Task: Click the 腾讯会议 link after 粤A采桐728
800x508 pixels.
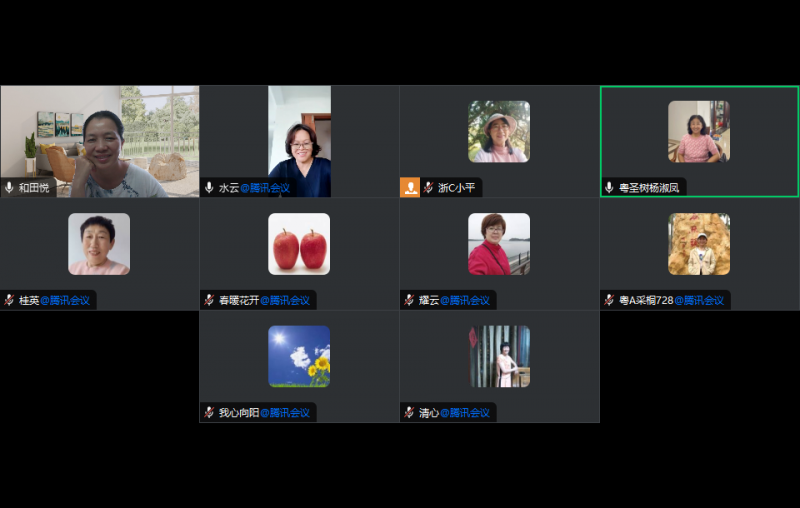Action: pos(699,300)
